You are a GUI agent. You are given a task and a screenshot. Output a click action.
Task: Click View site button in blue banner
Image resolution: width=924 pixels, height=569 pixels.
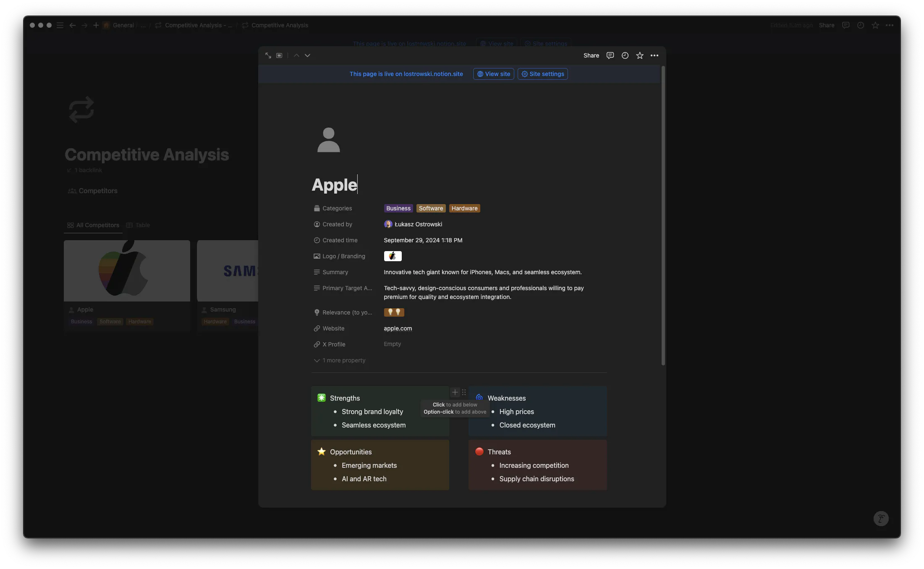pos(493,74)
